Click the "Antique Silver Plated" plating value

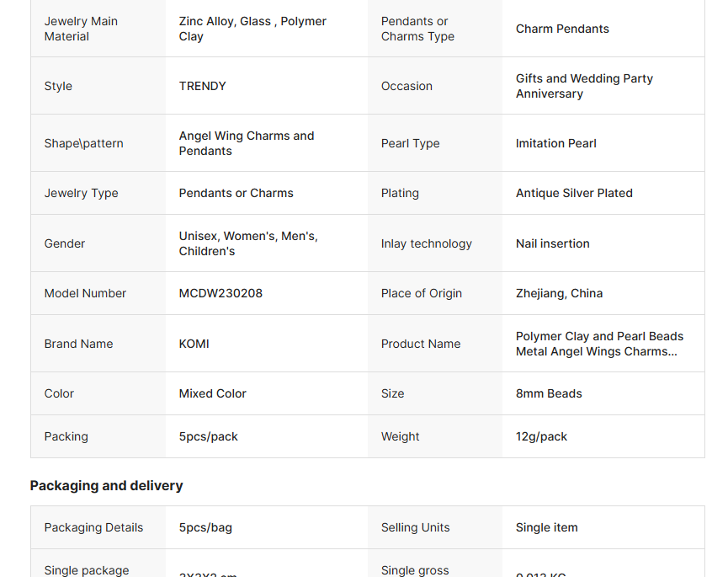(x=574, y=193)
